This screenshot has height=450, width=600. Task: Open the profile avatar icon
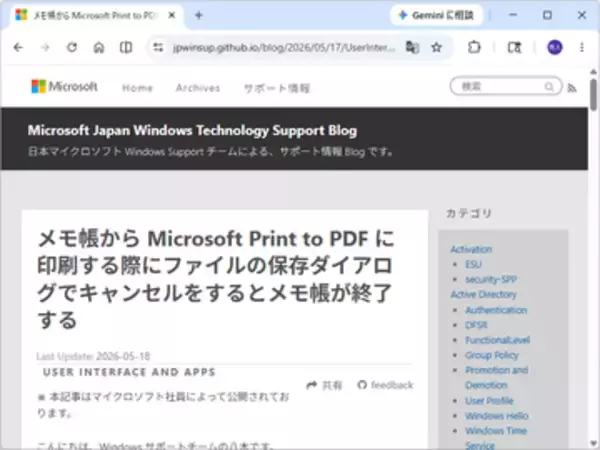[554, 47]
